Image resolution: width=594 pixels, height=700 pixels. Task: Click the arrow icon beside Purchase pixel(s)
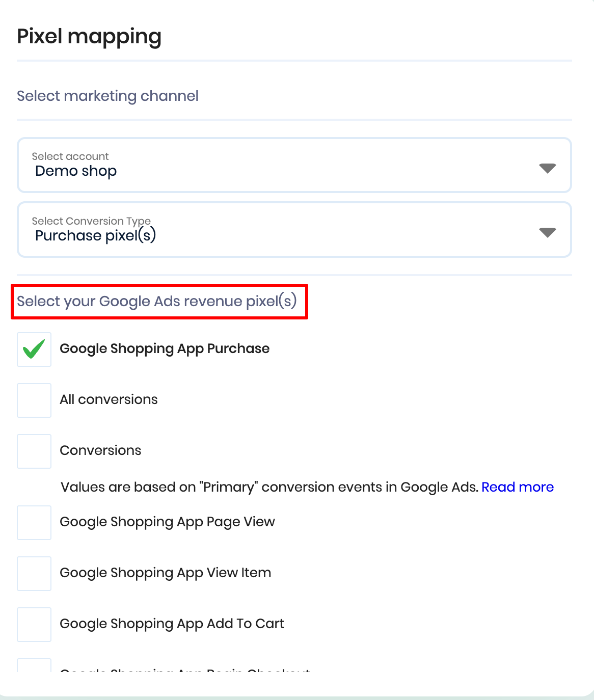click(x=547, y=233)
